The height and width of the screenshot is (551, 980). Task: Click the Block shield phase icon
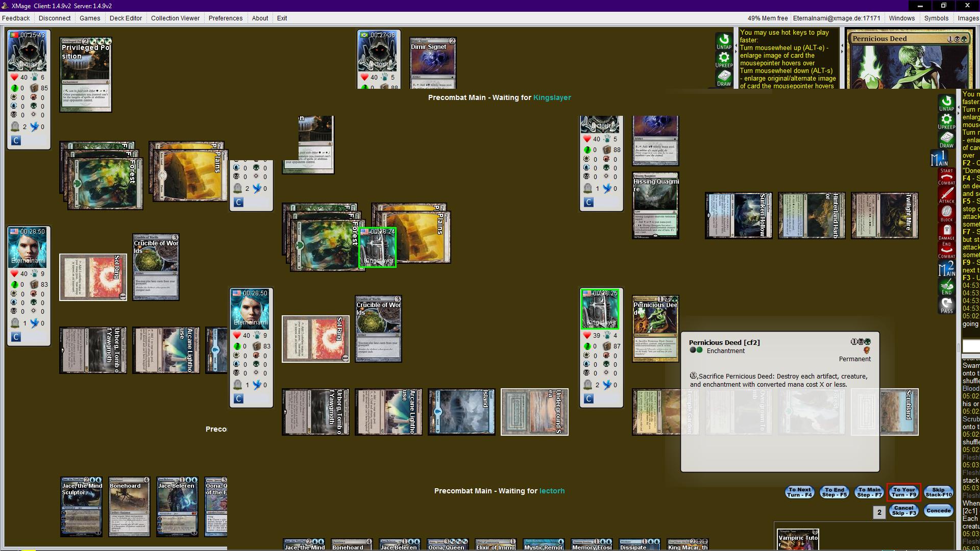(946, 214)
